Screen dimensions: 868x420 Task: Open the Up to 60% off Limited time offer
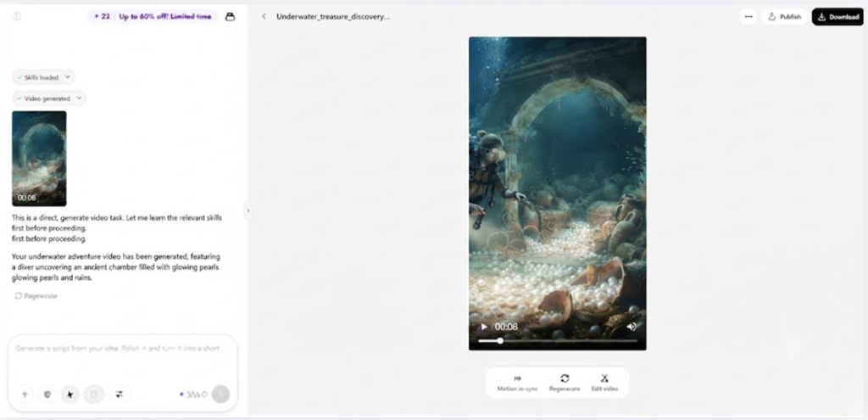[x=165, y=17]
